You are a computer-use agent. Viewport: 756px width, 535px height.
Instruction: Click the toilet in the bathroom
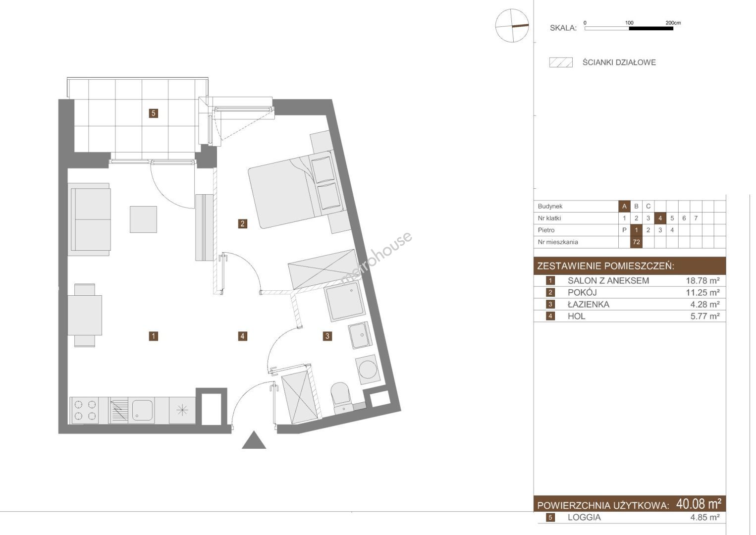coord(341,396)
